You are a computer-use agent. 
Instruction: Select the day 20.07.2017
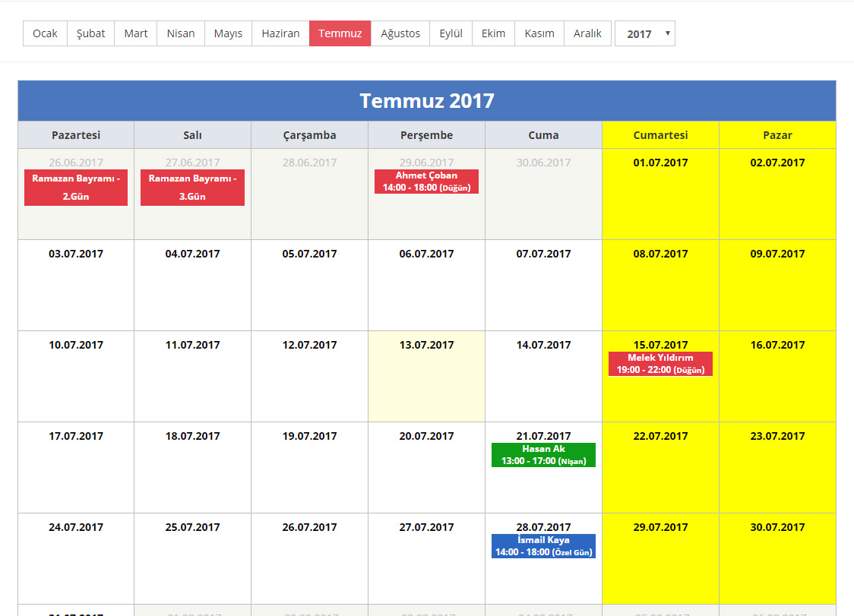(x=426, y=467)
